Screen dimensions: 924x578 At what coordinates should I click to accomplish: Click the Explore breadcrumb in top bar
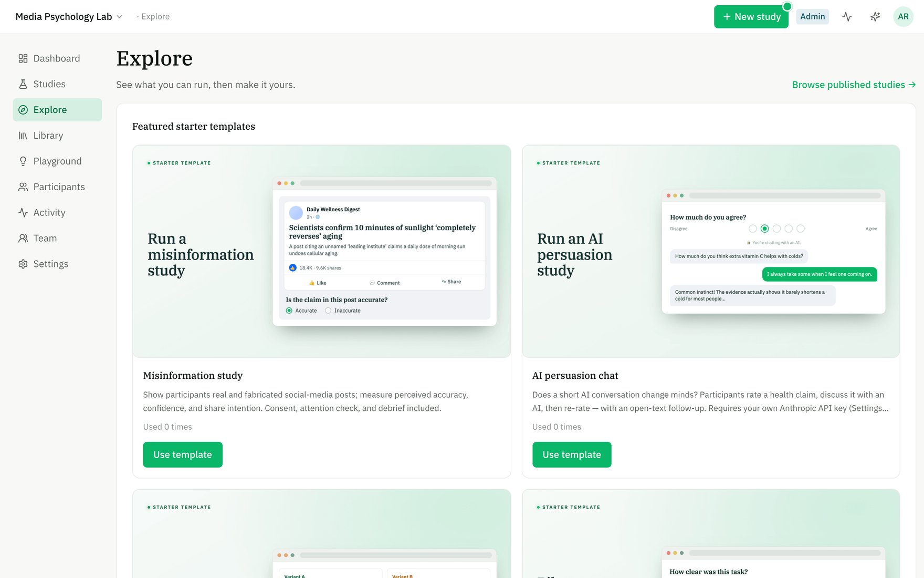tap(155, 17)
